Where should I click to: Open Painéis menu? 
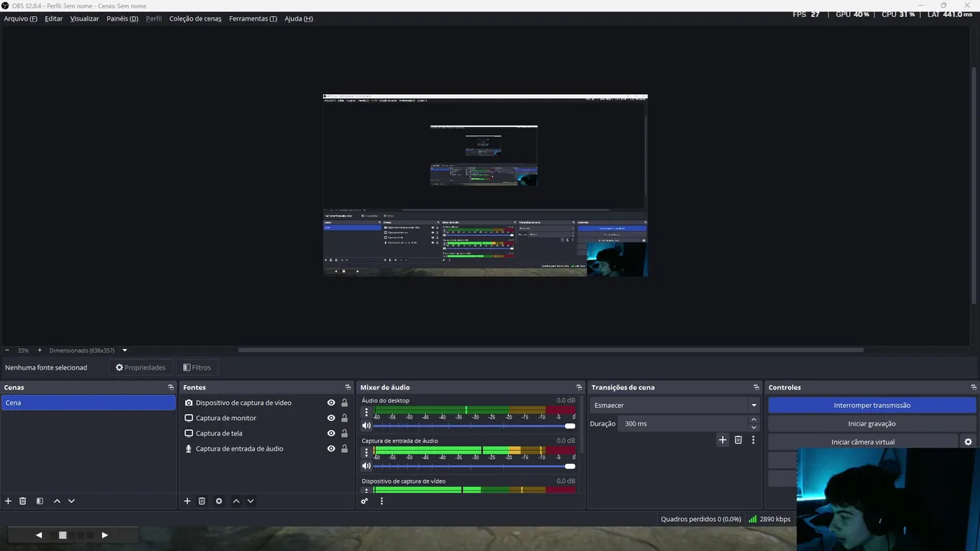[x=122, y=18]
